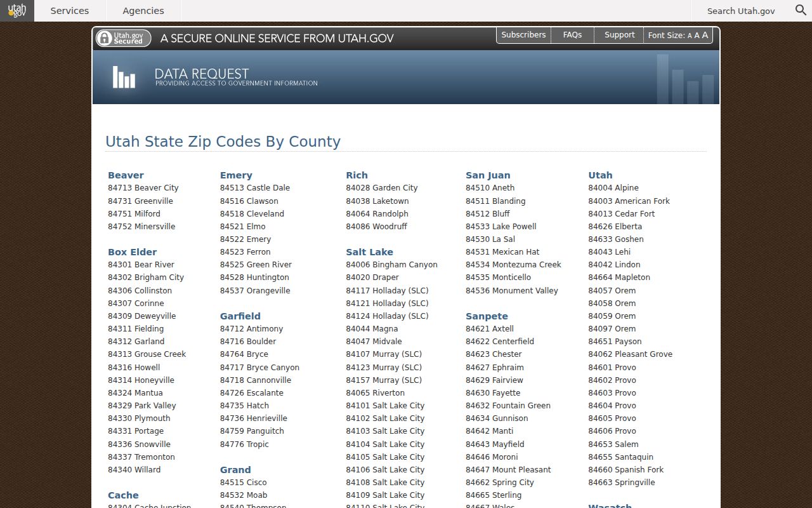Click the 84062 Pleasant Grove entry

(x=630, y=354)
